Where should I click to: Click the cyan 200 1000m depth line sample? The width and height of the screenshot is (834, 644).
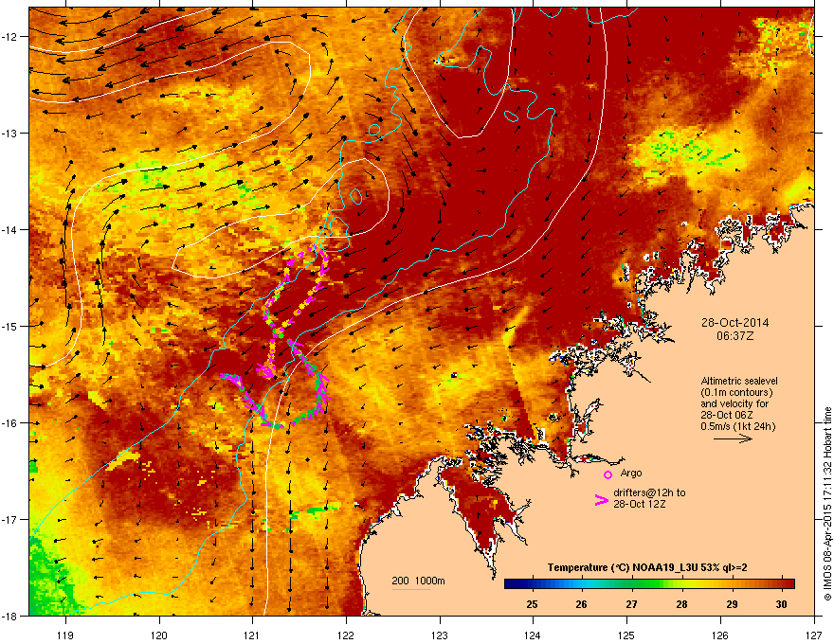(x=410, y=589)
